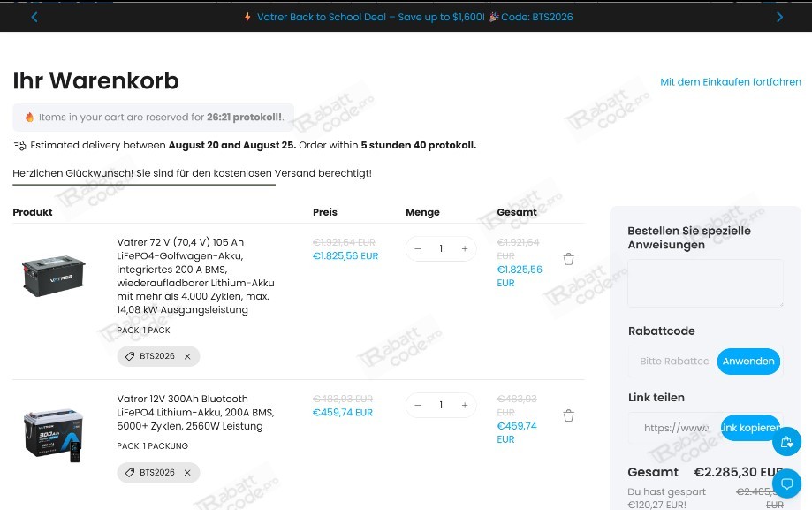Click Mit dem Einkaufen fortfahren link
This screenshot has height=510, width=812.
click(730, 82)
